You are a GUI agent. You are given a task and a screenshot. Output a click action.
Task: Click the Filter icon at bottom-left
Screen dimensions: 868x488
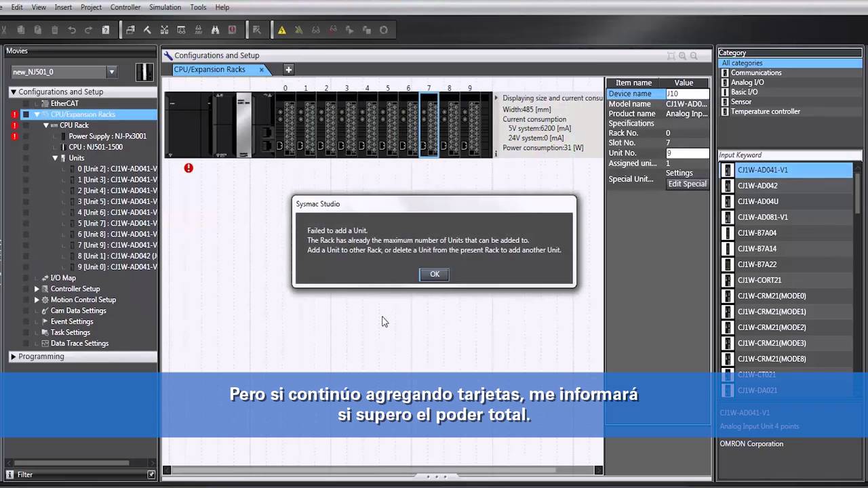tap(10, 474)
